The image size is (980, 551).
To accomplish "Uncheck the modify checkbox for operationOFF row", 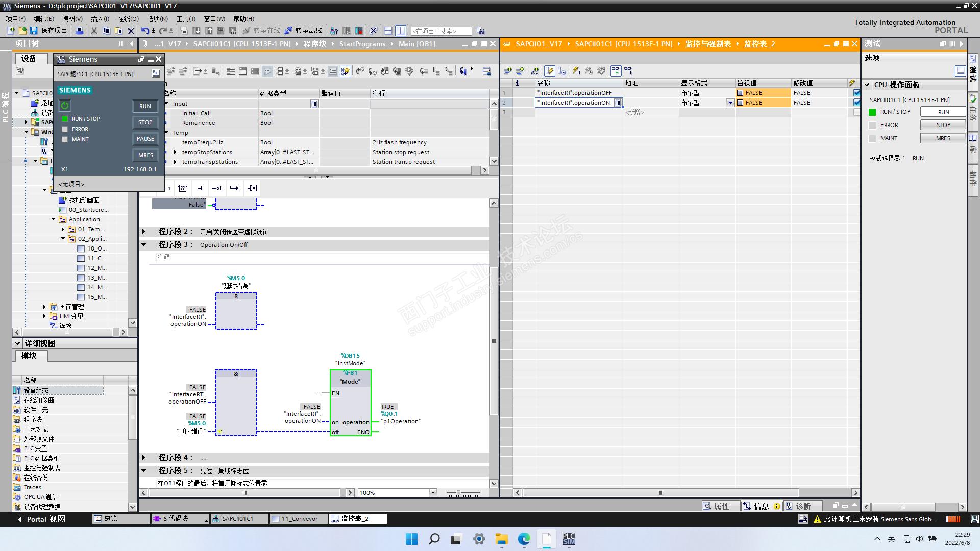I will 856,93.
